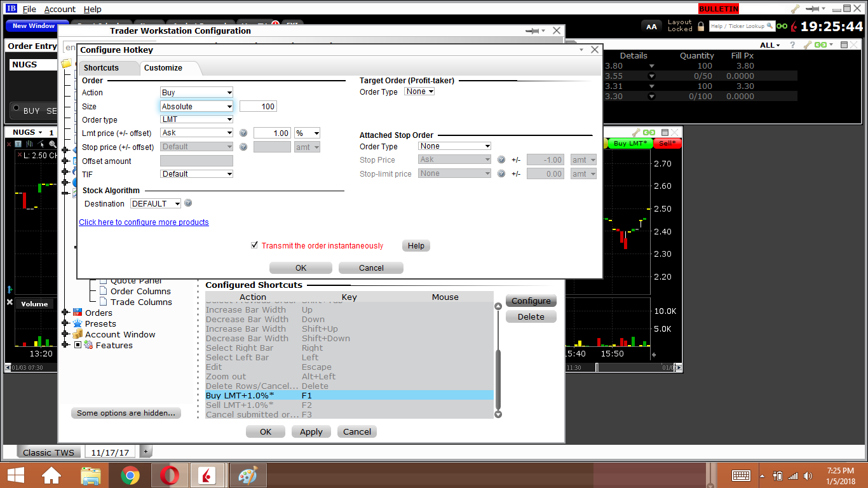Screen dimensions: 868x488
Task: Open the Action dropdown showing Buy
Action: click(x=196, y=93)
